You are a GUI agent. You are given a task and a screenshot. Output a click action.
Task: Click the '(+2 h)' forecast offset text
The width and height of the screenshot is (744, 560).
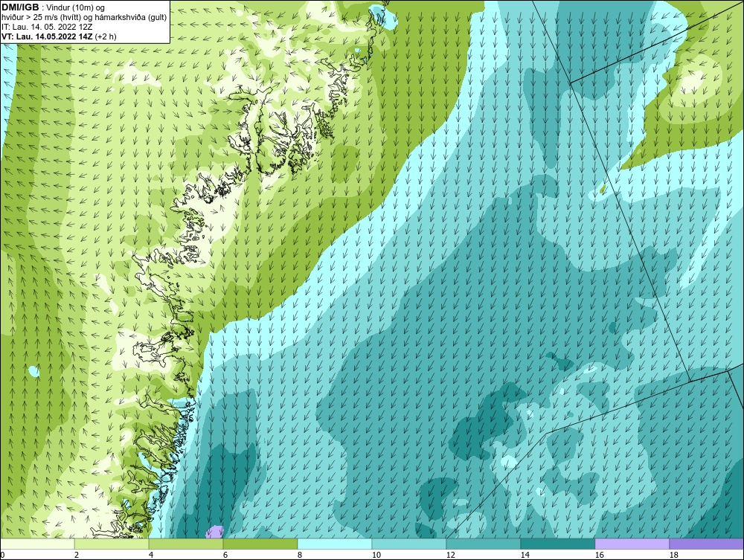coord(106,36)
